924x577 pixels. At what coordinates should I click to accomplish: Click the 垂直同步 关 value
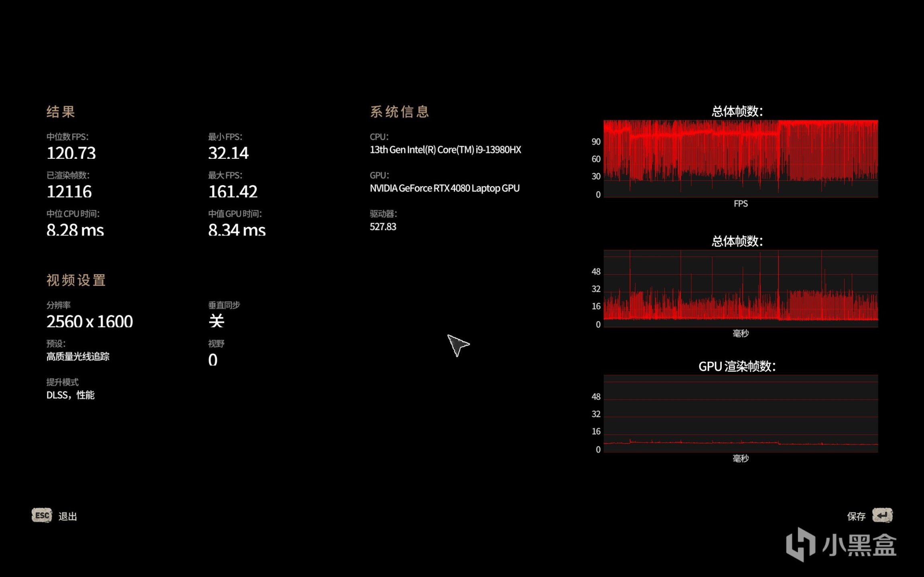point(216,321)
